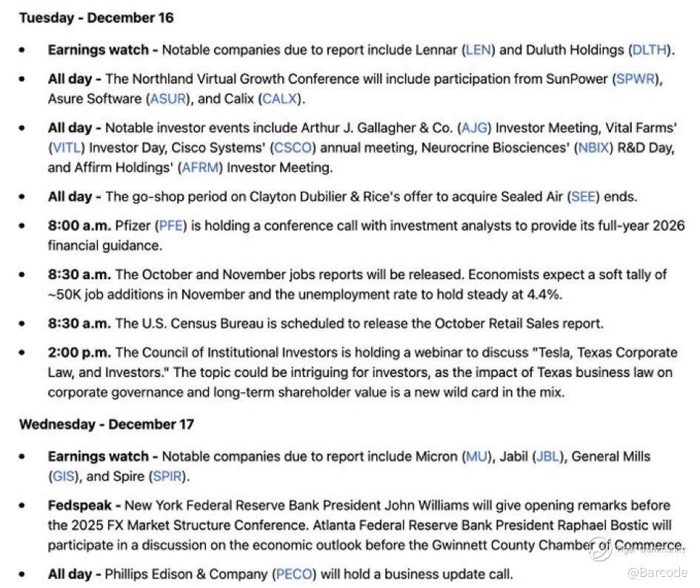700x588 pixels.
Task: Open the SPIR ticker link
Action: [167, 476]
